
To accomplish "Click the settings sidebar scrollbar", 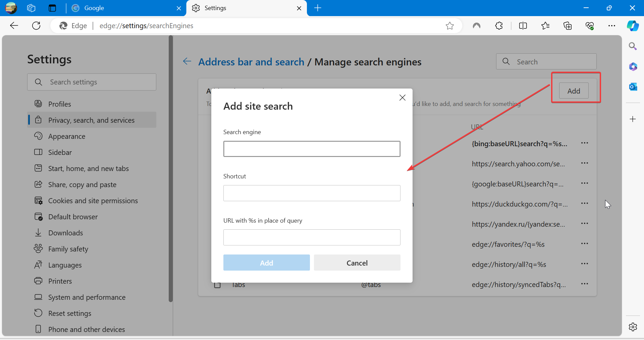I will point(171,169).
